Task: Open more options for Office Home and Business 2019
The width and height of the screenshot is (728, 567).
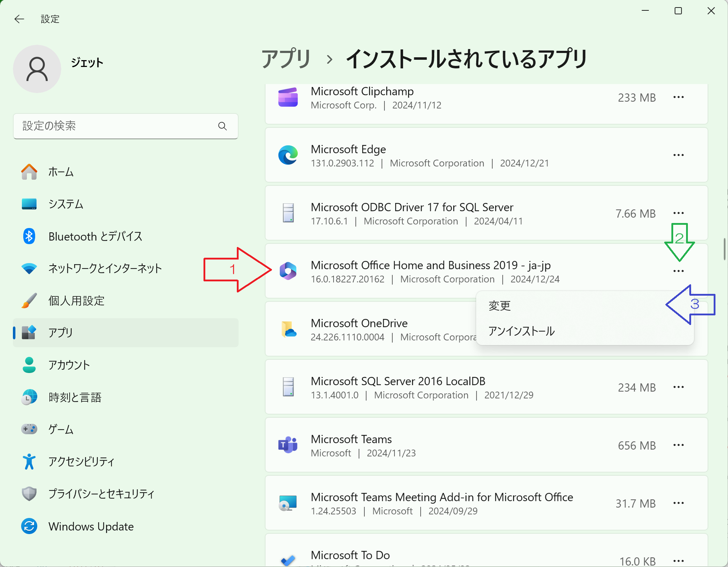Action: 679,271
